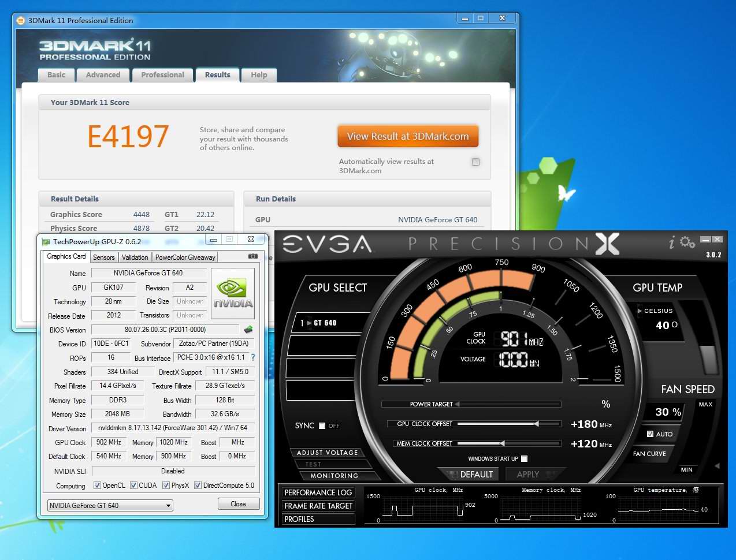Open the NVIDIA GeForce GT 640 dropdown
The height and width of the screenshot is (560, 736).
(x=110, y=506)
